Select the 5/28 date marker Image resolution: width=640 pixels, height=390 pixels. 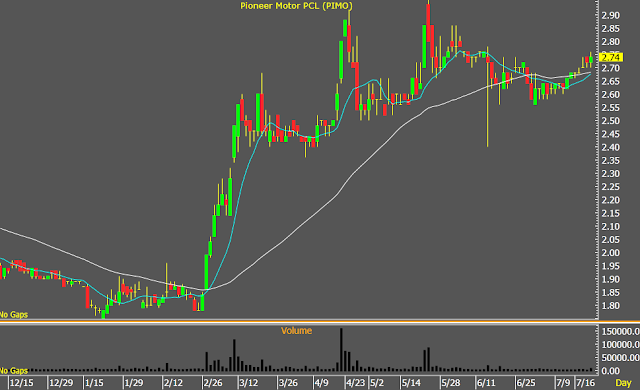pos(451,383)
